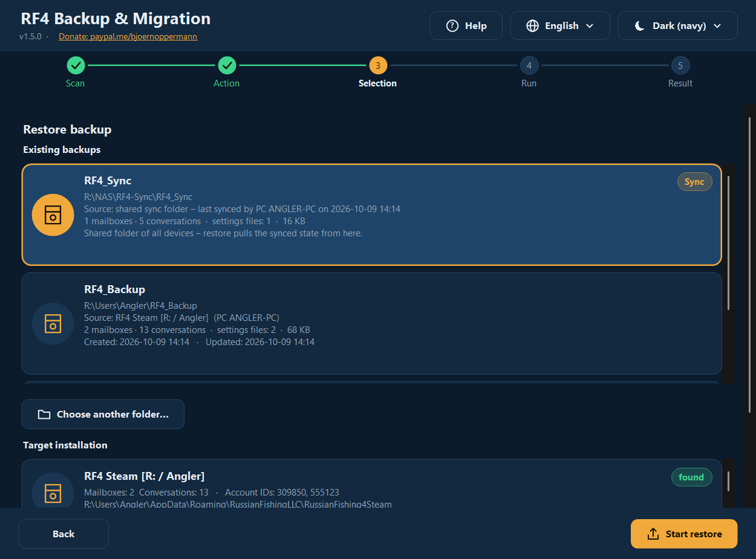This screenshot has height=559, width=756.
Task: Open the English language dropdown
Action: (x=560, y=26)
